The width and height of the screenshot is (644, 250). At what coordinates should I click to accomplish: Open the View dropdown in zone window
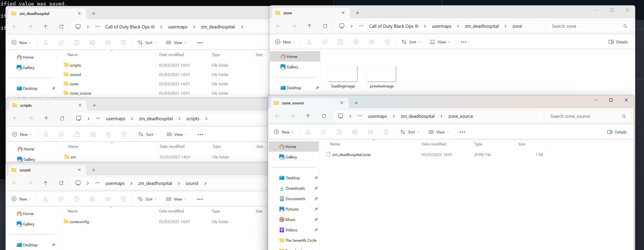coord(440,42)
